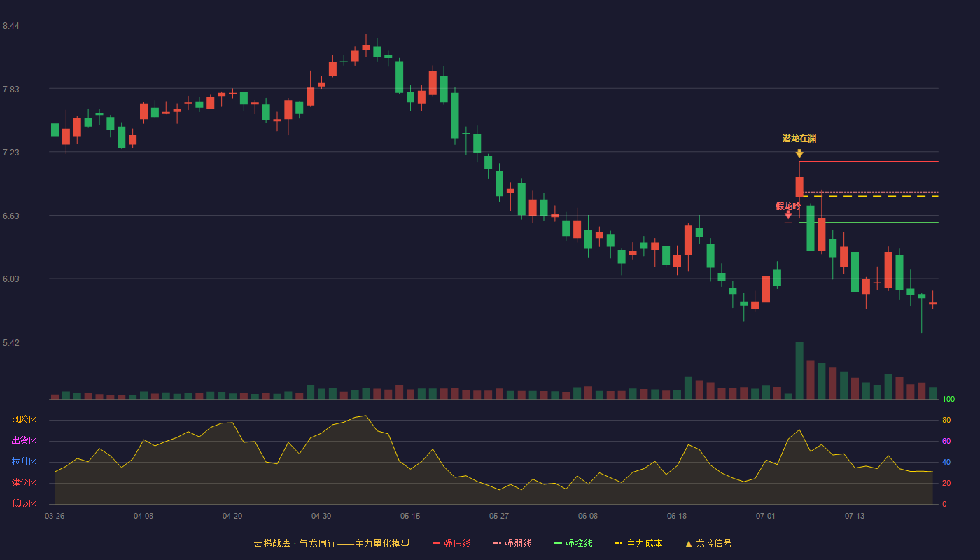Toggle the 强压线 legend item

(x=451, y=543)
